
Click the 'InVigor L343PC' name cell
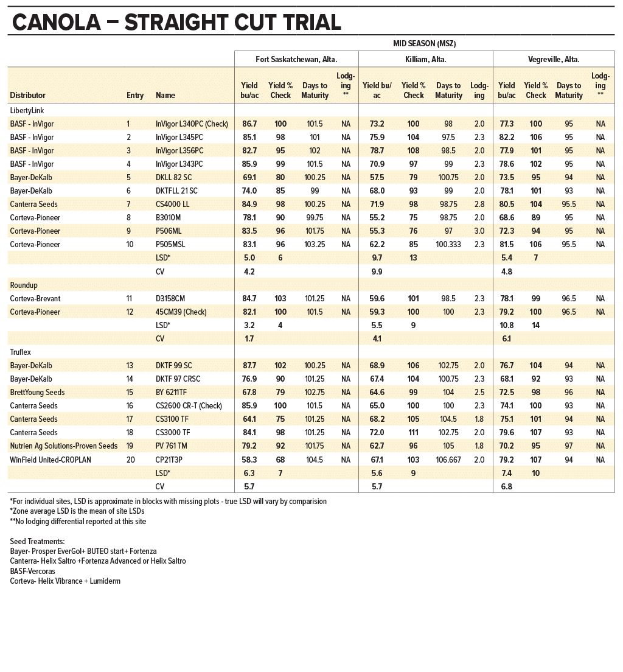point(179,164)
